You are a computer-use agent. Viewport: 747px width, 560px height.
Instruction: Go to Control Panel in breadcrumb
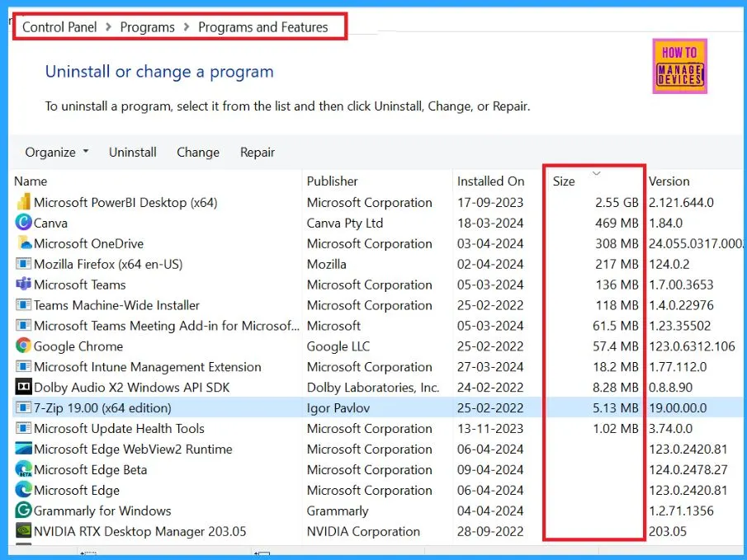(59, 27)
